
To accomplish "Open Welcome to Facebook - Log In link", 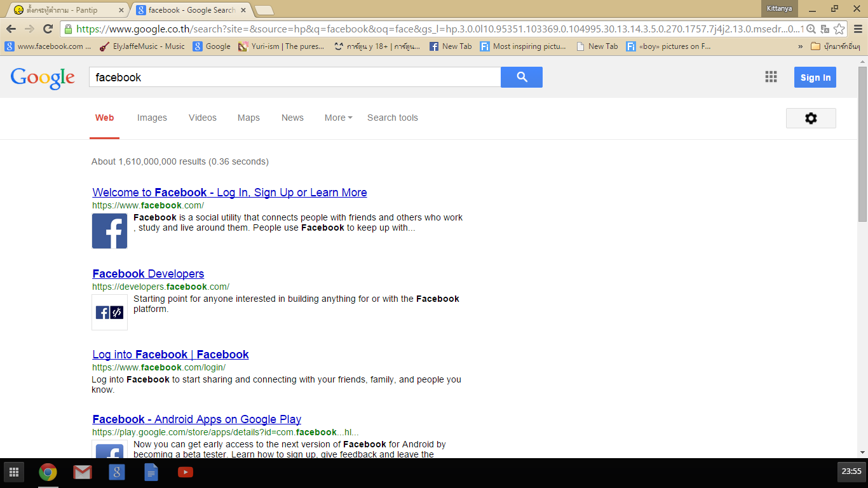I will click(x=229, y=193).
